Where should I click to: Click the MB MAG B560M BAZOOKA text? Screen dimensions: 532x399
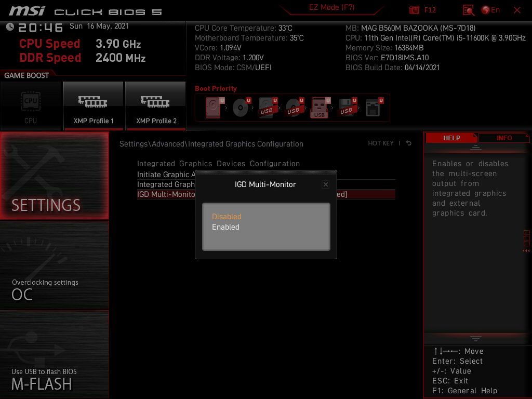(x=410, y=28)
